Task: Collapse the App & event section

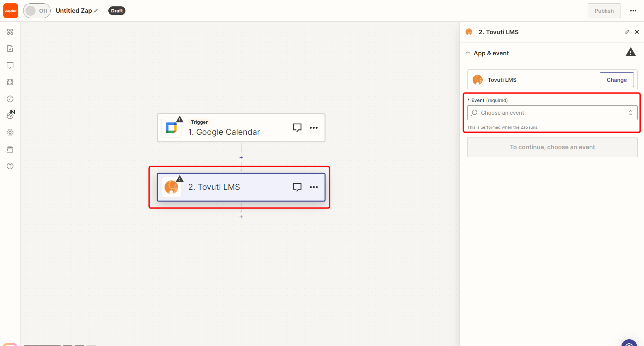Action: pyautogui.click(x=468, y=53)
